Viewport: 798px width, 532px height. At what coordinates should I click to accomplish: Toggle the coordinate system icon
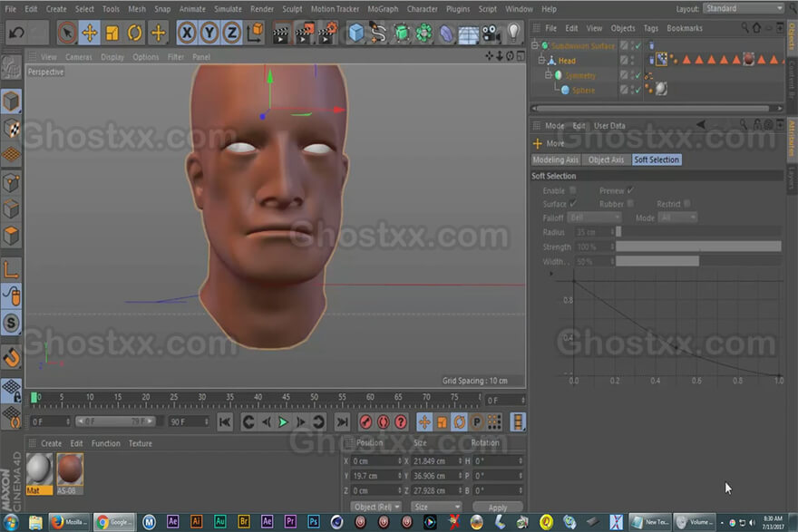point(255,33)
